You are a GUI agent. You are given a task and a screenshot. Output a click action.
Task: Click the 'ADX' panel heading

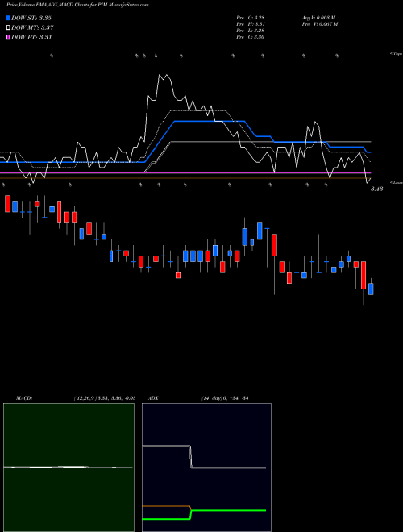point(154,398)
